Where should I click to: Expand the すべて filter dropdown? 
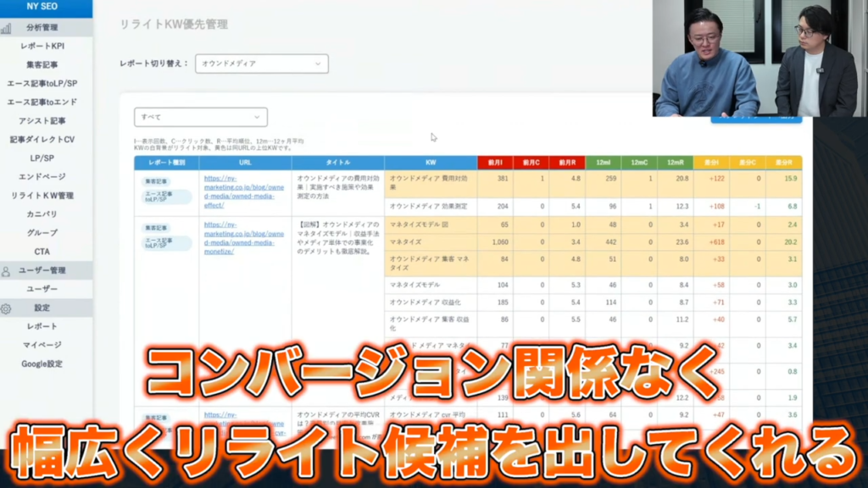201,117
